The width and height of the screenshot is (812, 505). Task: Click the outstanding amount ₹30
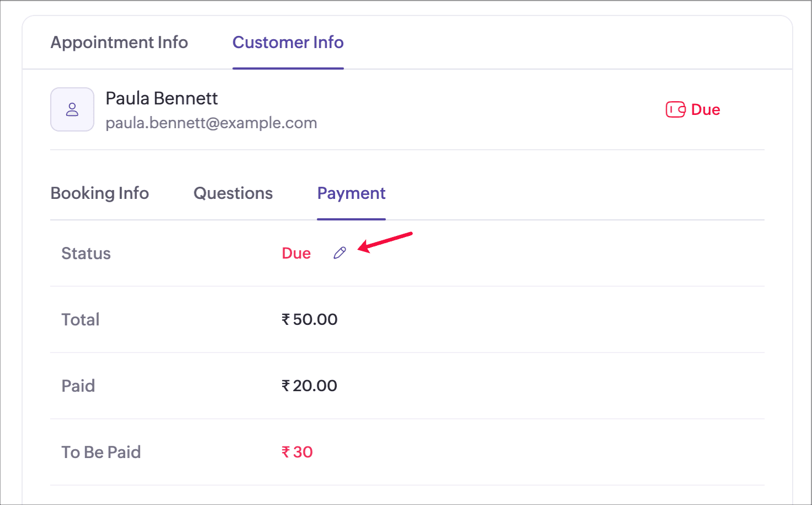[298, 452]
